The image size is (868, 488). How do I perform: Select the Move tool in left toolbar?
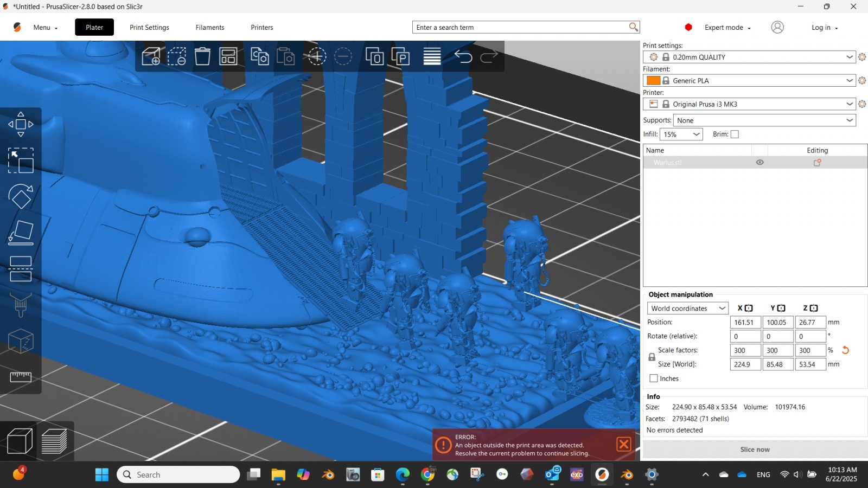tap(21, 124)
